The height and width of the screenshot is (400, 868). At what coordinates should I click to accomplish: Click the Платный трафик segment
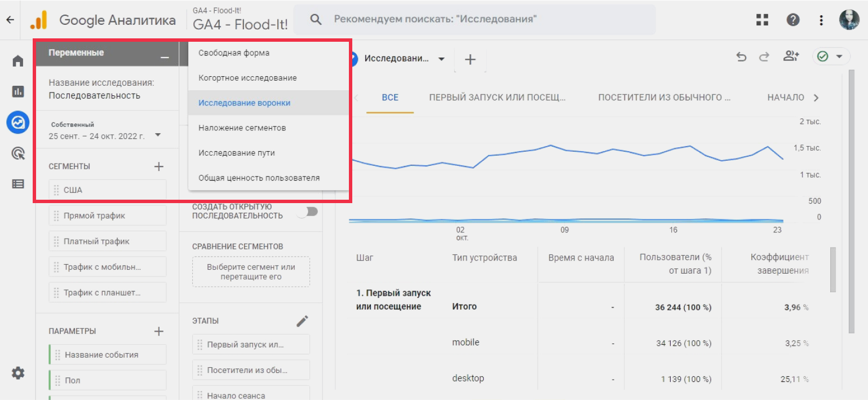click(x=107, y=241)
